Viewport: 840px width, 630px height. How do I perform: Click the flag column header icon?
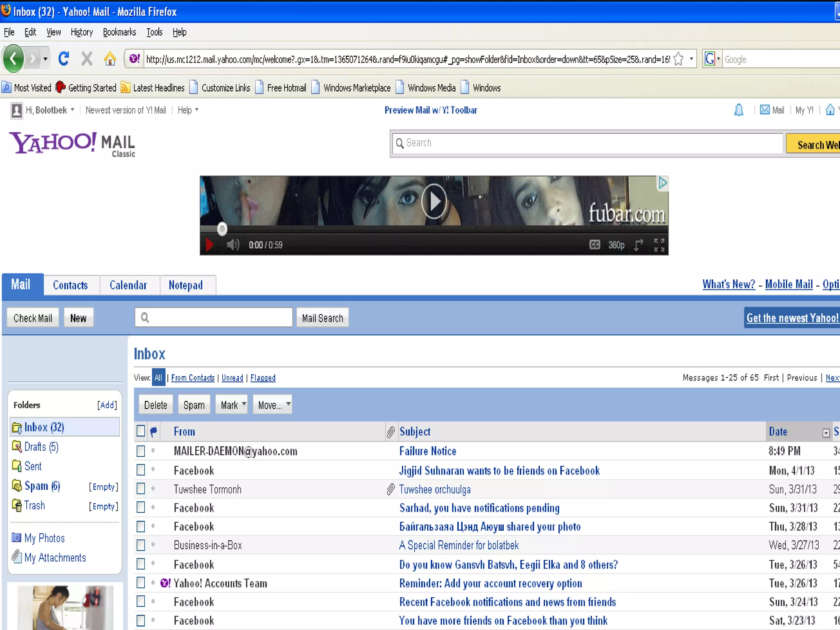[153, 431]
